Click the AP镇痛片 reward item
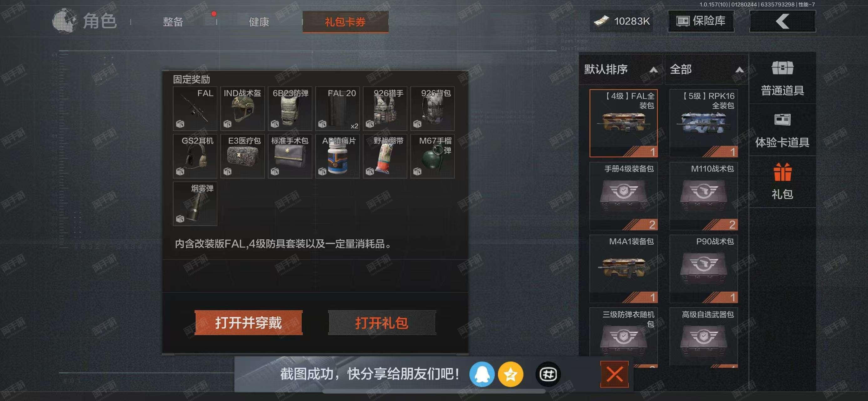The image size is (868, 401). point(337,156)
